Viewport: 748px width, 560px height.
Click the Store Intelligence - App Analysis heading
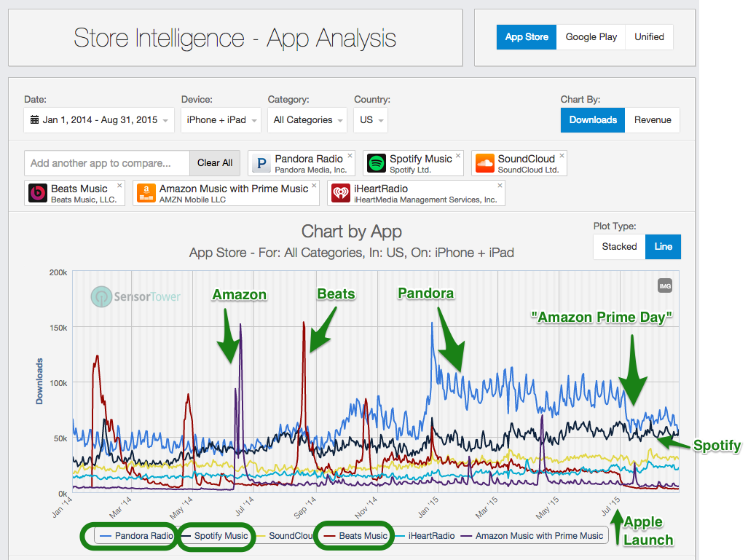pyautogui.click(x=235, y=38)
